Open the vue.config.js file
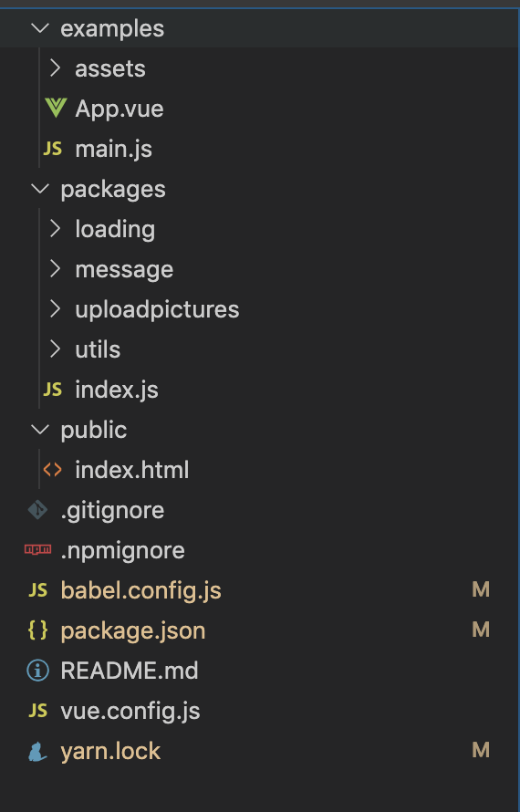This screenshot has width=520, height=812. pos(130,711)
